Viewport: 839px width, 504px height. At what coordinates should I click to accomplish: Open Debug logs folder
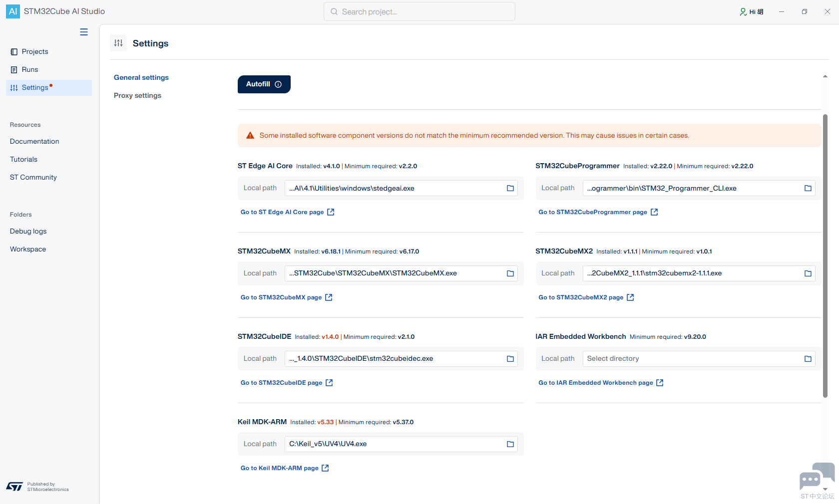point(28,231)
